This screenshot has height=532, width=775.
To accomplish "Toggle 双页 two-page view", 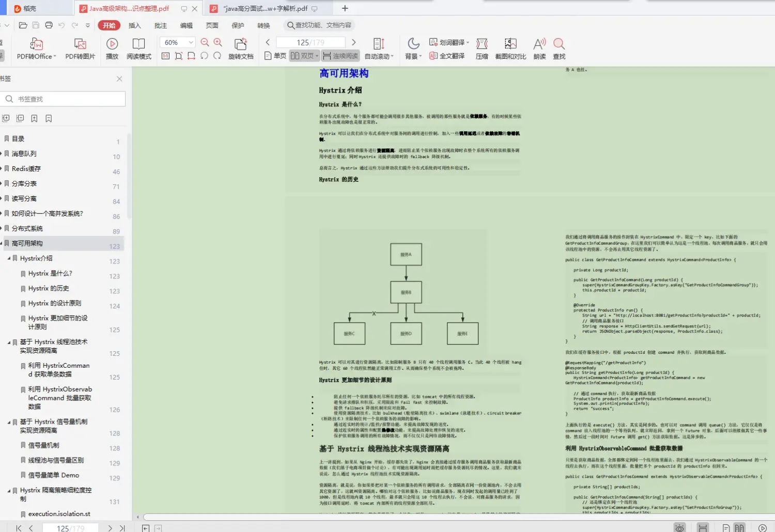I will pyautogui.click(x=304, y=56).
